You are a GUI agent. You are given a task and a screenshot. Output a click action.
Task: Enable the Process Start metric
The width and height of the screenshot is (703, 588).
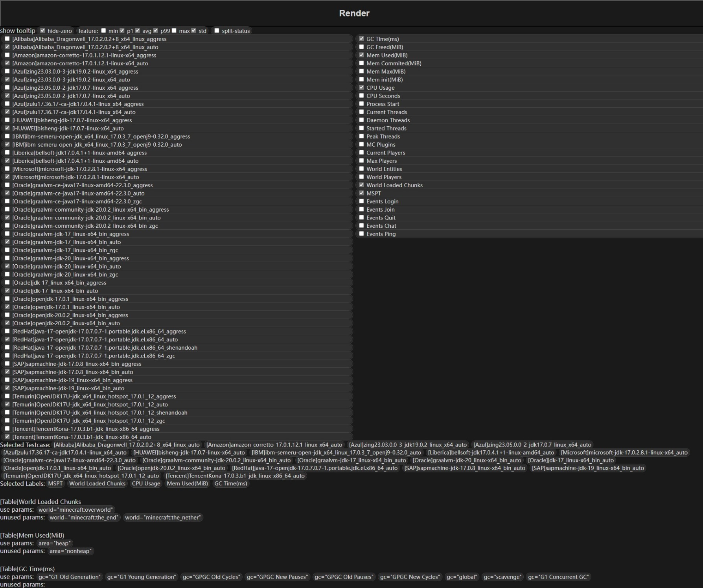click(x=362, y=104)
